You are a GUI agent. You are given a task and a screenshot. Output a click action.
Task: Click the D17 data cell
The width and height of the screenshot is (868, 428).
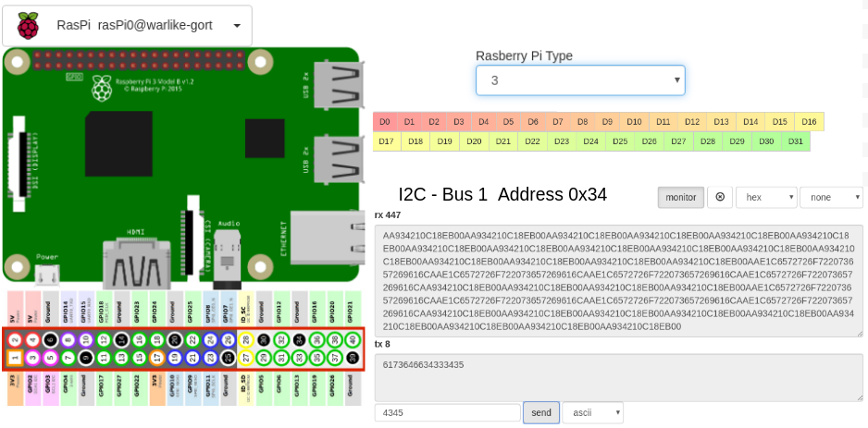tap(387, 141)
